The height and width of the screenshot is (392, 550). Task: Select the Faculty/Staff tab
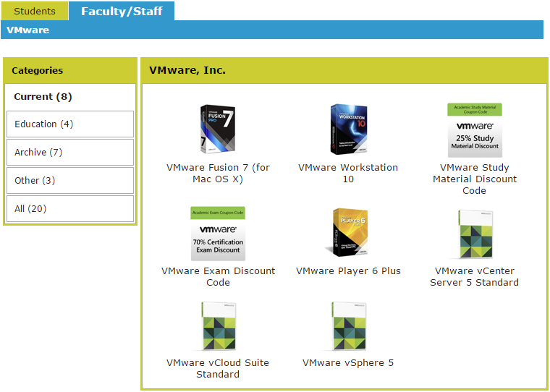point(122,11)
